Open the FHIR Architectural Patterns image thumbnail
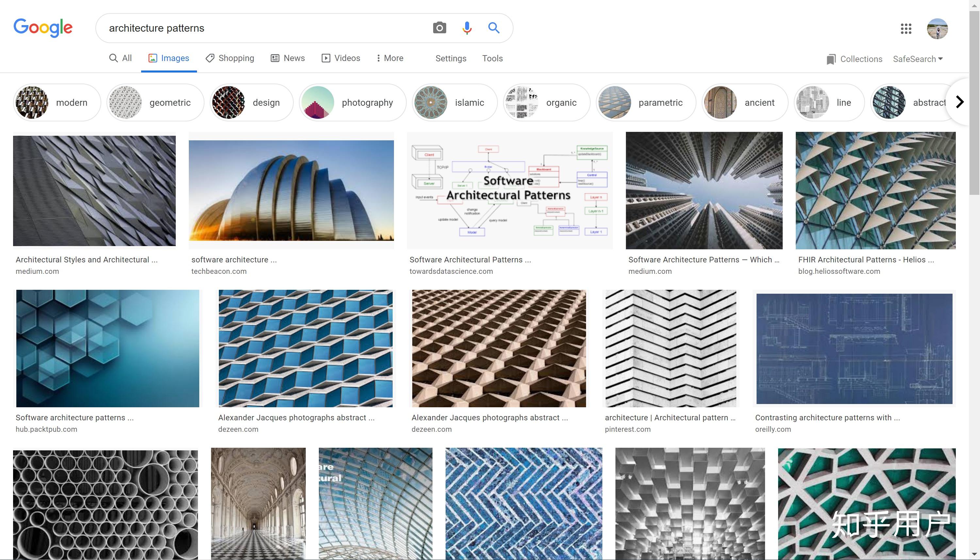 pyautogui.click(x=875, y=190)
